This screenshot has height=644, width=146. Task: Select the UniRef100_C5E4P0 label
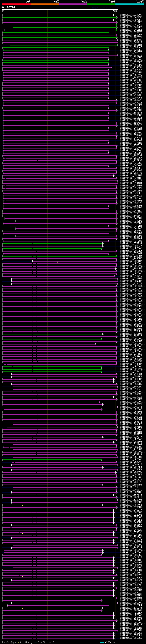(131, 620)
